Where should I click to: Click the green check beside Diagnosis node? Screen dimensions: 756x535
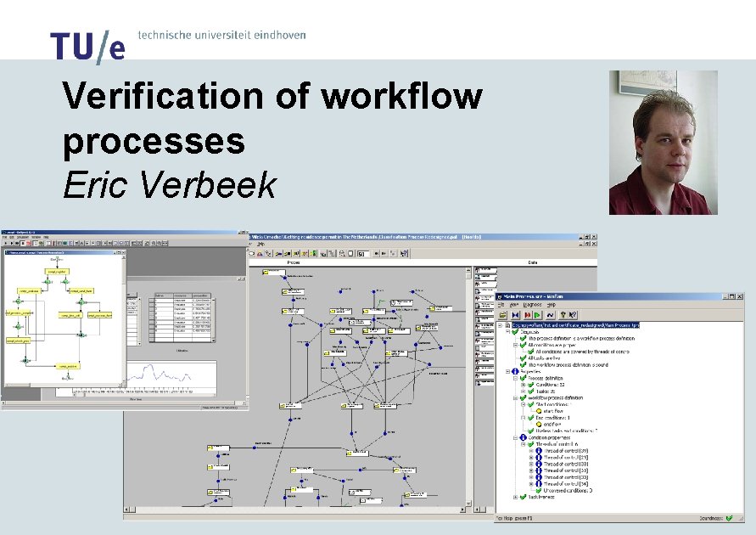(x=515, y=332)
